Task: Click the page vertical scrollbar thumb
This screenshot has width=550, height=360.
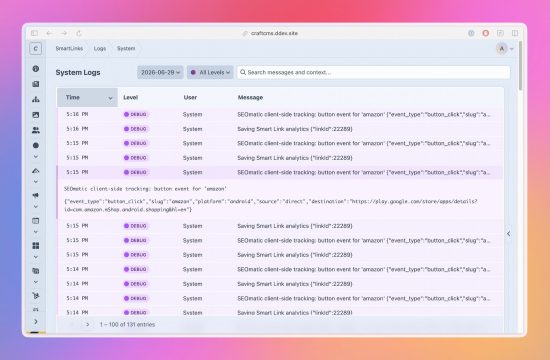Action: click(521, 65)
